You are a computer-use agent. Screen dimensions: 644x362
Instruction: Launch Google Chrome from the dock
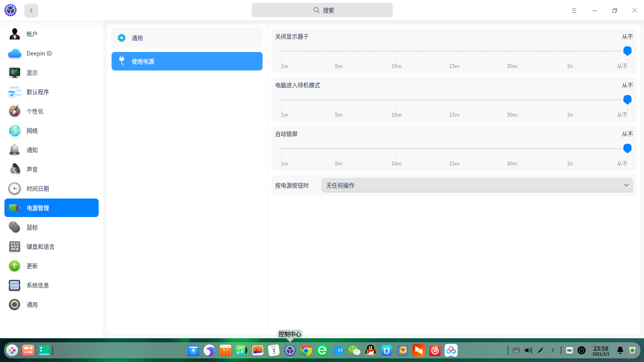306,350
